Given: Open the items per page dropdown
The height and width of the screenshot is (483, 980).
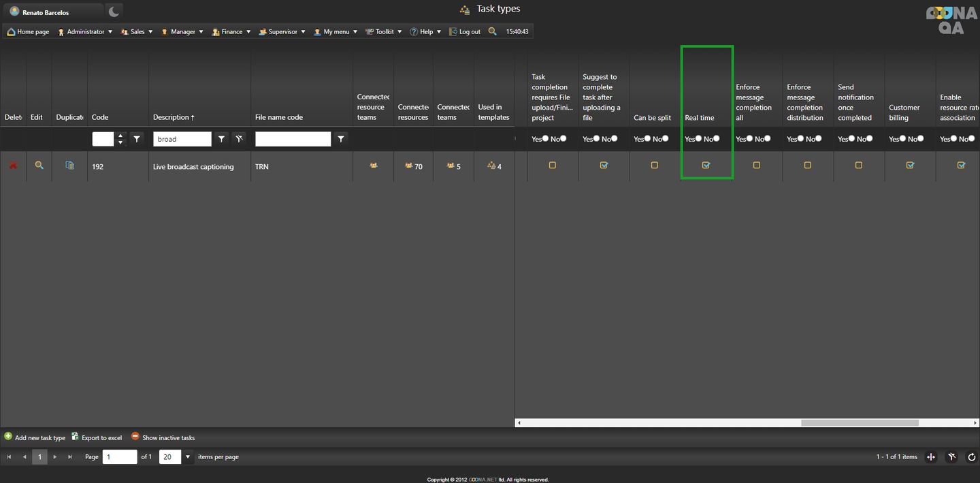Looking at the screenshot, I should pyautogui.click(x=188, y=457).
